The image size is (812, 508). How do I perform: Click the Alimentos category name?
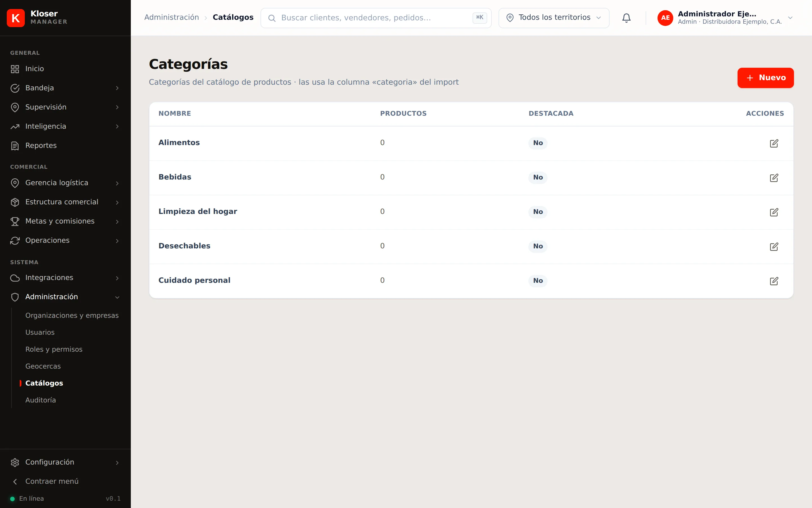(x=179, y=143)
